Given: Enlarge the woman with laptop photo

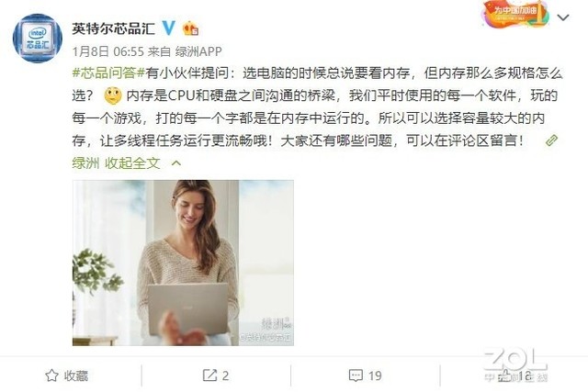Looking at the screenshot, I should point(183,263).
